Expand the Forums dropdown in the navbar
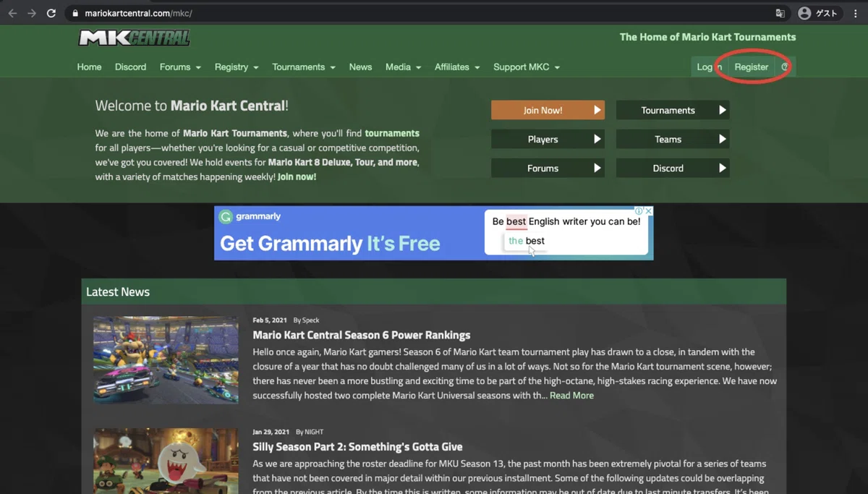Image resolution: width=868 pixels, height=494 pixels. coord(180,67)
